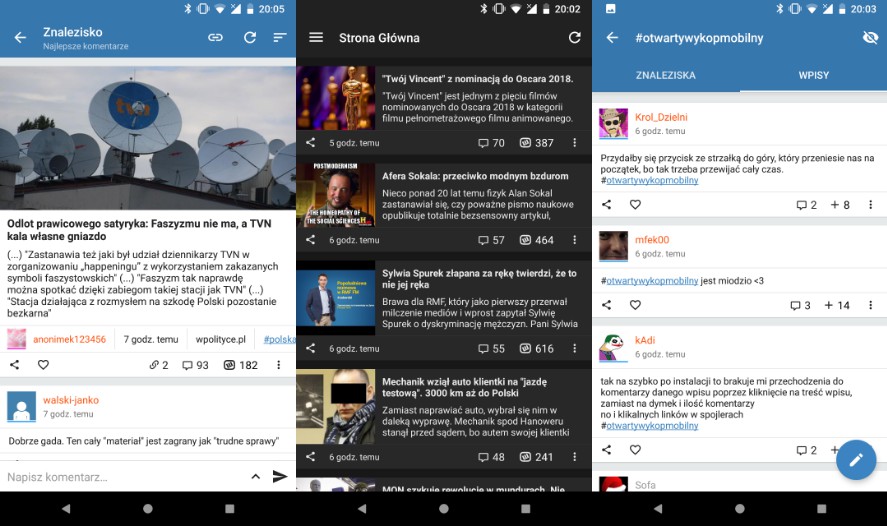The width and height of the screenshot is (887, 526).
Task: Favorite Krol_Dzielni's post
Action: [x=635, y=205]
